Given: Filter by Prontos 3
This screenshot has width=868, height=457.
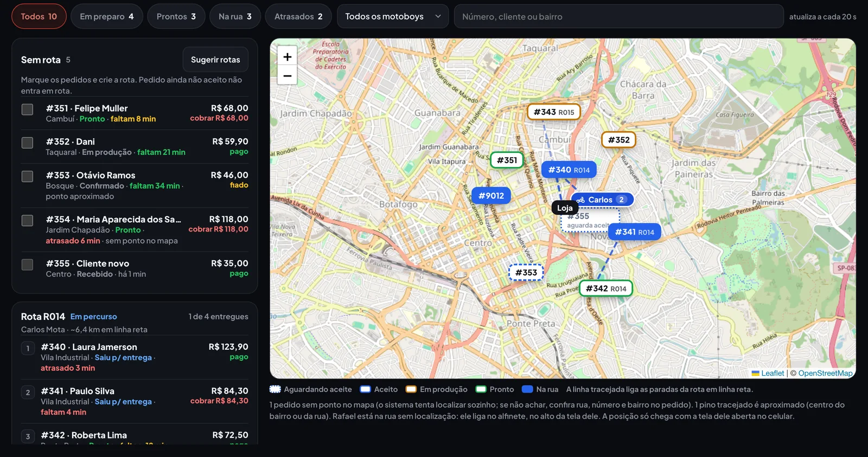Looking at the screenshot, I should click(176, 16).
